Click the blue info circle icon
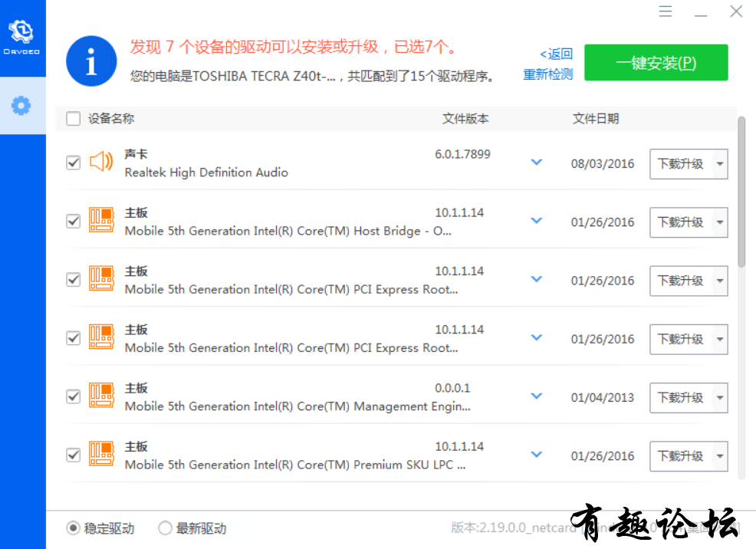This screenshot has width=756, height=549. pos(91,61)
